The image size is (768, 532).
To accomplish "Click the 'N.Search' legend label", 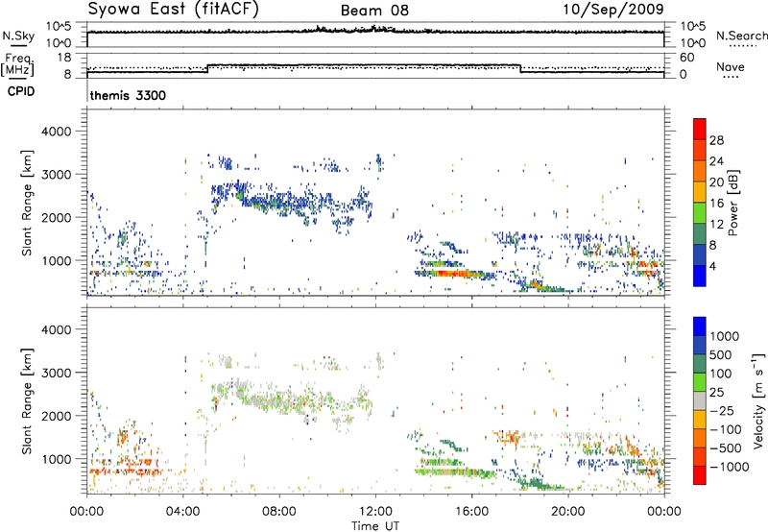I will (x=741, y=36).
